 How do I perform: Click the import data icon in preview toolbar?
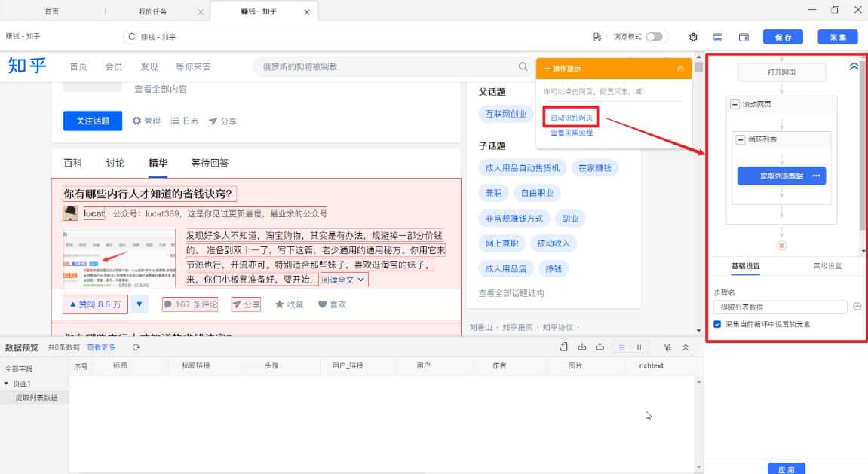(581, 347)
